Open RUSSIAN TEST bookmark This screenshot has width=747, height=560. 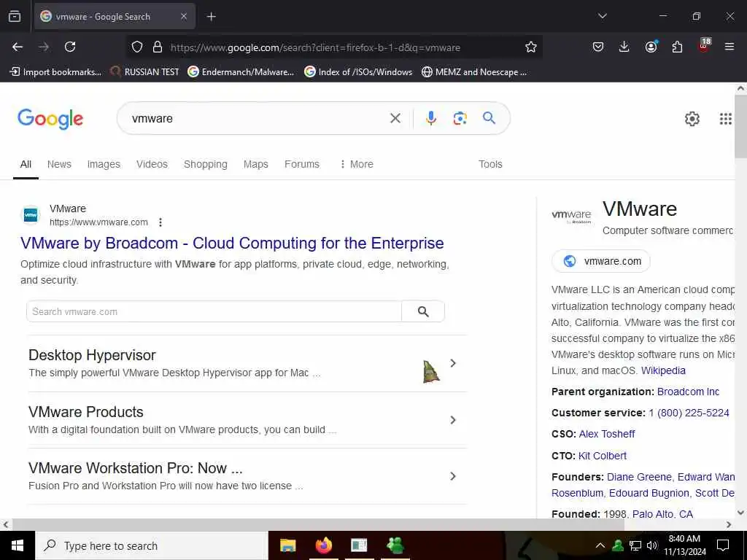click(x=145, y=72)
